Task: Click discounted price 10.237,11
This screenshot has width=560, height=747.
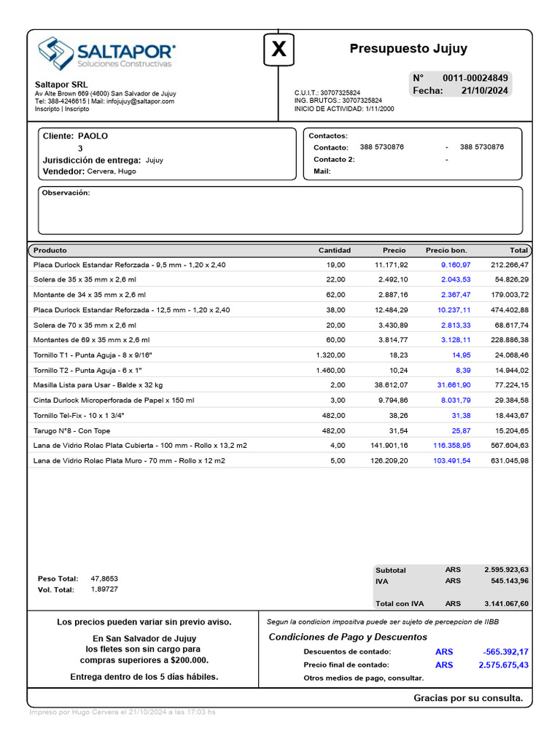Action: (x=454, y=310)
